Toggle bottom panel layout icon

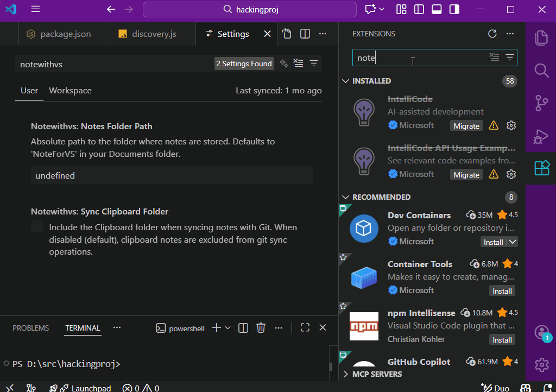point(437,9)
